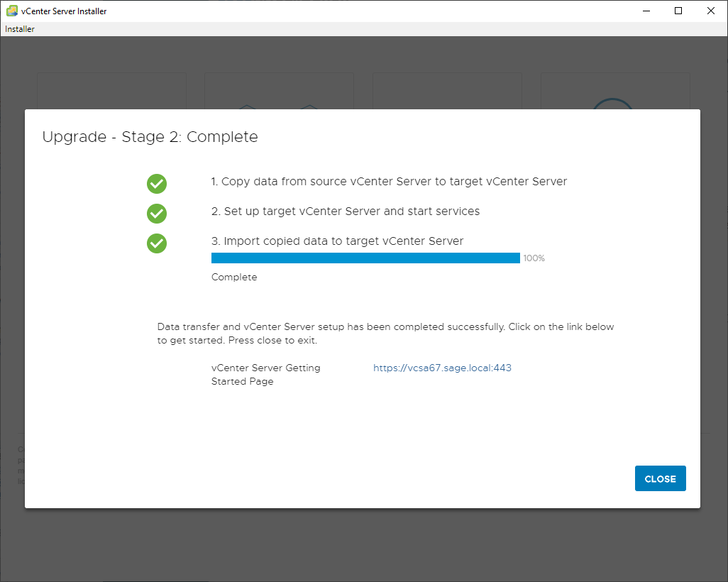The image size is (728, 582).
Task: Click the 'Complete' status text under progress bar
Action: (234, 277)
